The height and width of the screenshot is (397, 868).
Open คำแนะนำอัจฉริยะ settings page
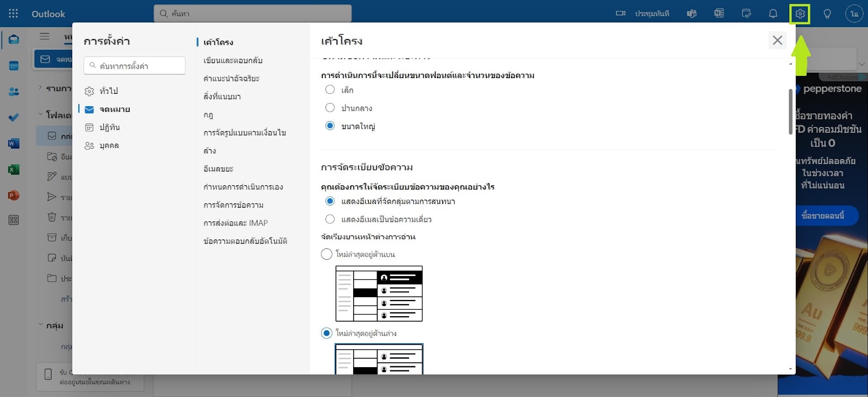tap(231, 78)
